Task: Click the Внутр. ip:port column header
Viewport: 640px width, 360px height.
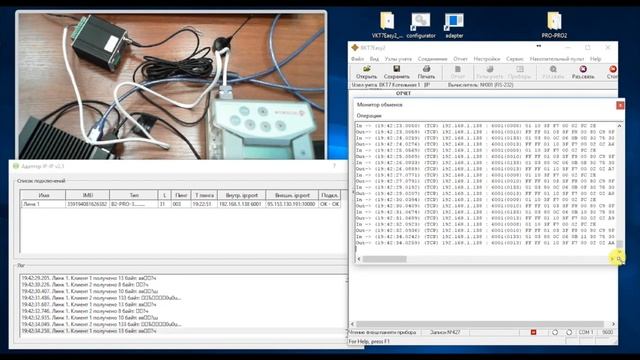Action: tap(241, 195)
